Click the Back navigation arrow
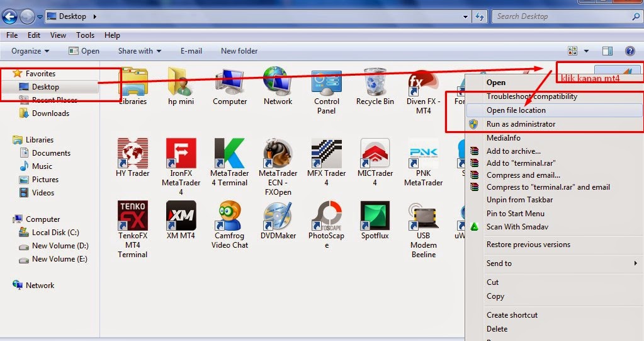Screen dimensions: 644x341 click(x=9, y=17)
